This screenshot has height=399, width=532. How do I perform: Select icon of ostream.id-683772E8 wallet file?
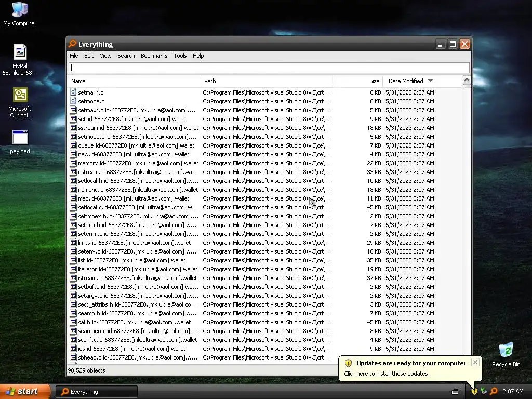click(x=73, y=171)
